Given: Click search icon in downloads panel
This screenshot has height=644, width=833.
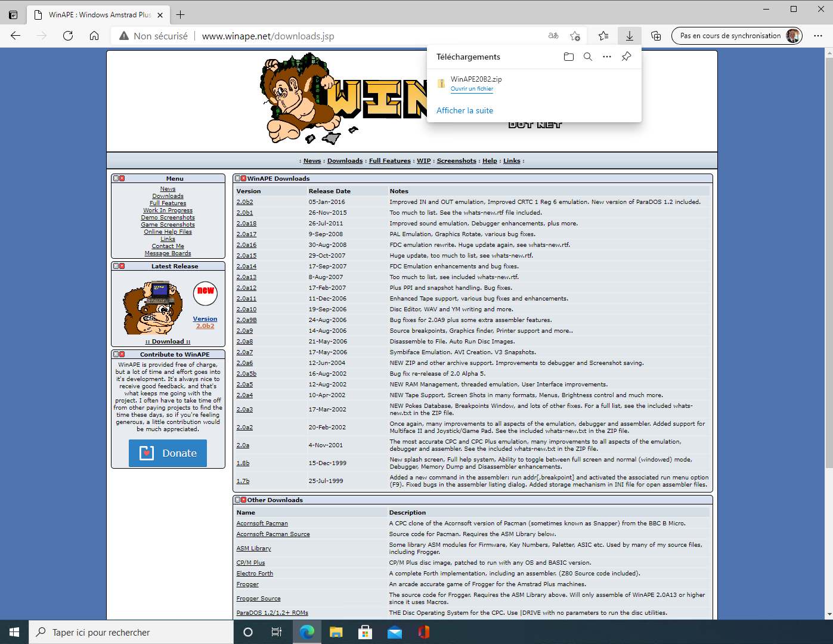Looking at the screenshot, I should click(587, 57).
